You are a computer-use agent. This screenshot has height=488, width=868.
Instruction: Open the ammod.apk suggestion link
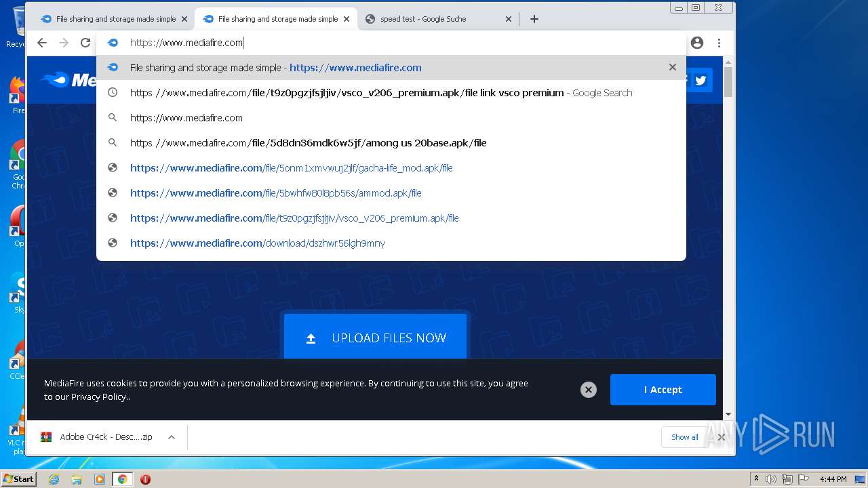point(391,193)
